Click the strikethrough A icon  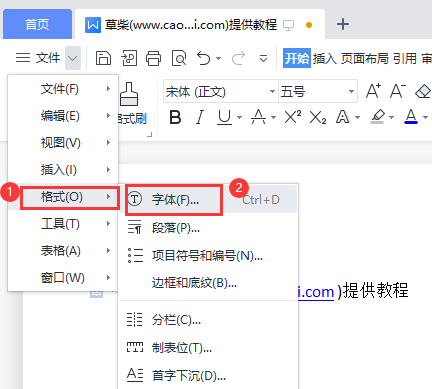tap(259, 117)
